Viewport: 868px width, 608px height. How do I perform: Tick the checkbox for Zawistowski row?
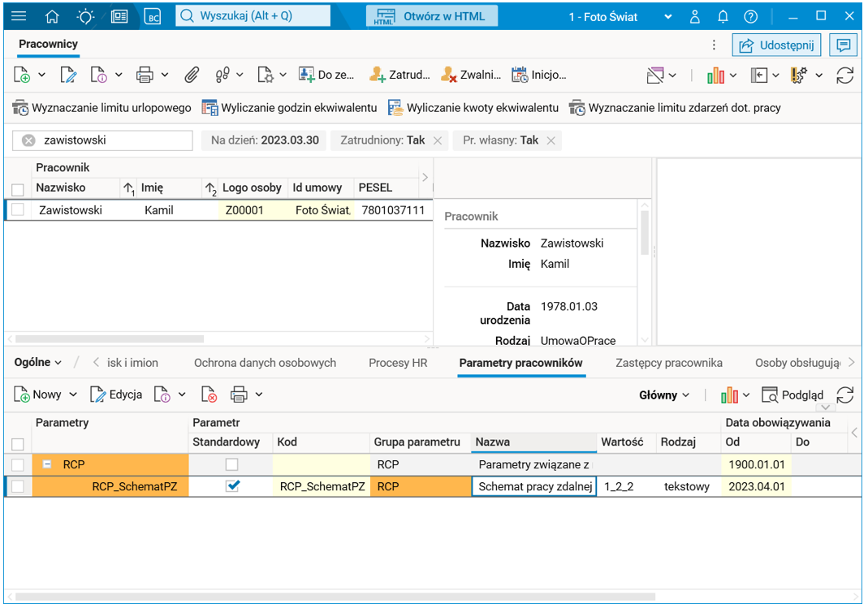pyautogui.click(x=18, y=209)
